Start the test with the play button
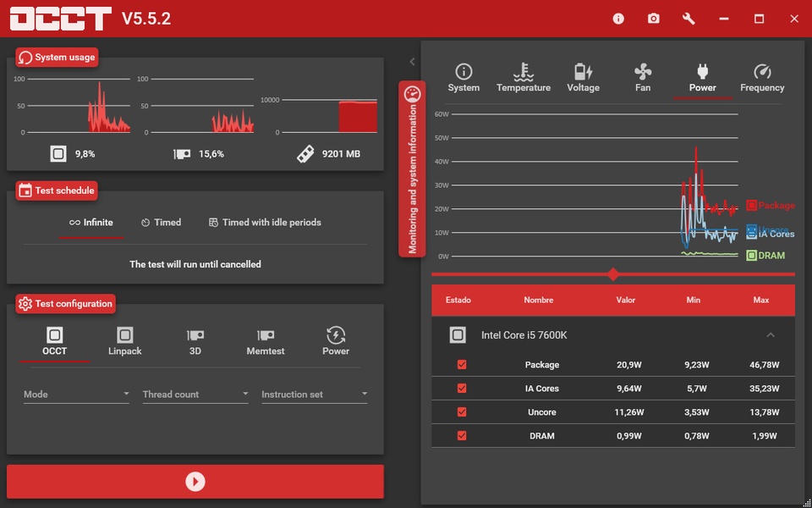Screen dimensions: 812x508 coord(195,482)
